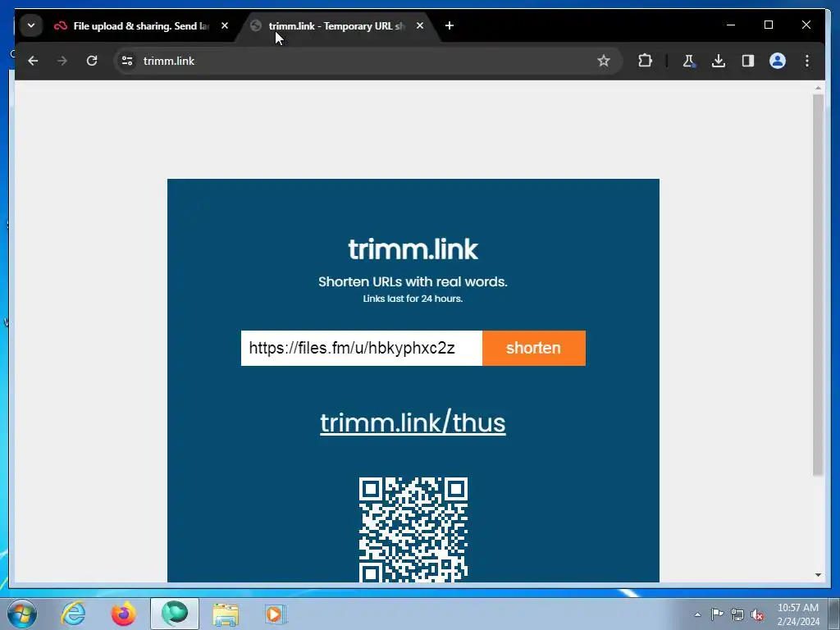
Task: Open the profile avatar menu
Action: pos(778,61)
